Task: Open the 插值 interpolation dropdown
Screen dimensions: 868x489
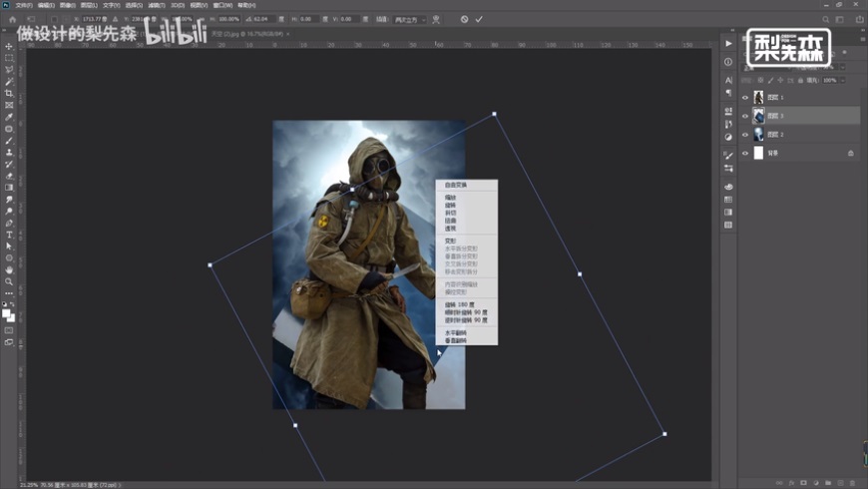Action: click(411, 19)
